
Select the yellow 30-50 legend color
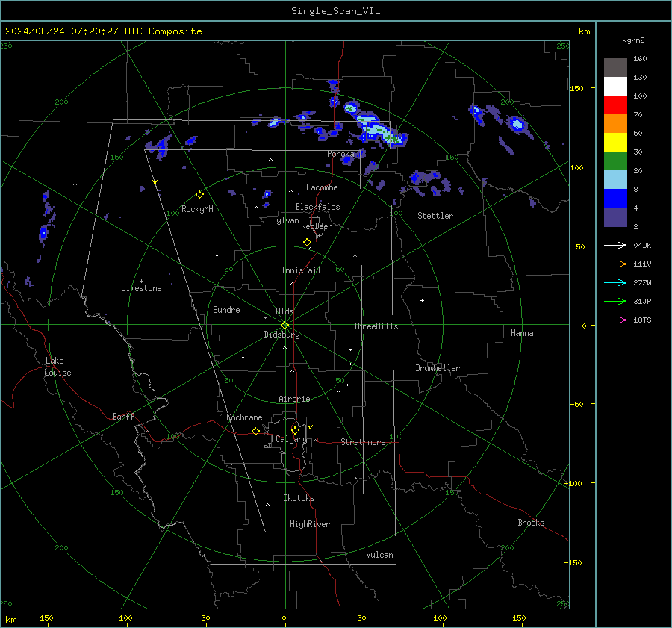[615, 143]
